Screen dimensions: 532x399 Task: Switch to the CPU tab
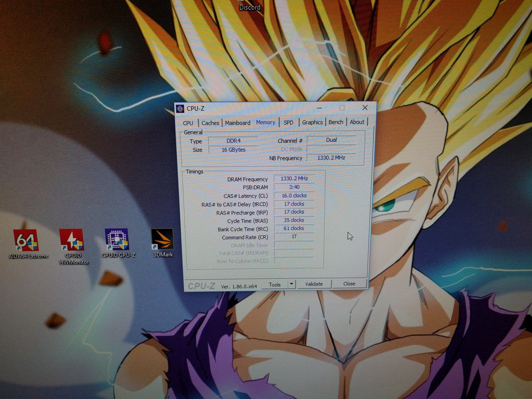pyautogui.click(x=188, y=123)
